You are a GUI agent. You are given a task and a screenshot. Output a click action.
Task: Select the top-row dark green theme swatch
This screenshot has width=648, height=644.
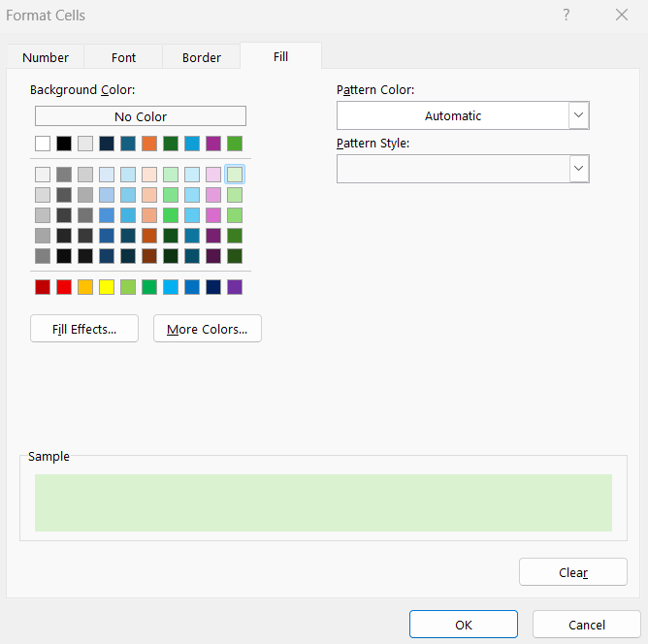pos(171,144)
